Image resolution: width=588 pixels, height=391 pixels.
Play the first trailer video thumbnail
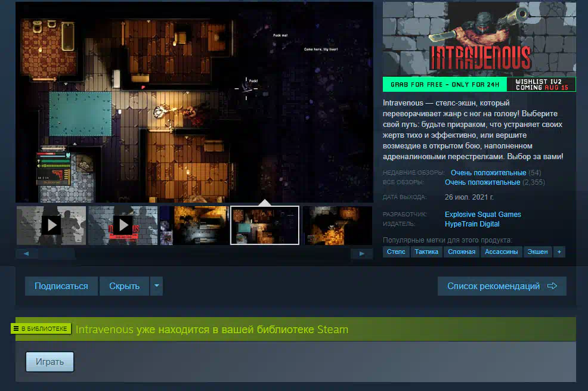tap(51, 225)
